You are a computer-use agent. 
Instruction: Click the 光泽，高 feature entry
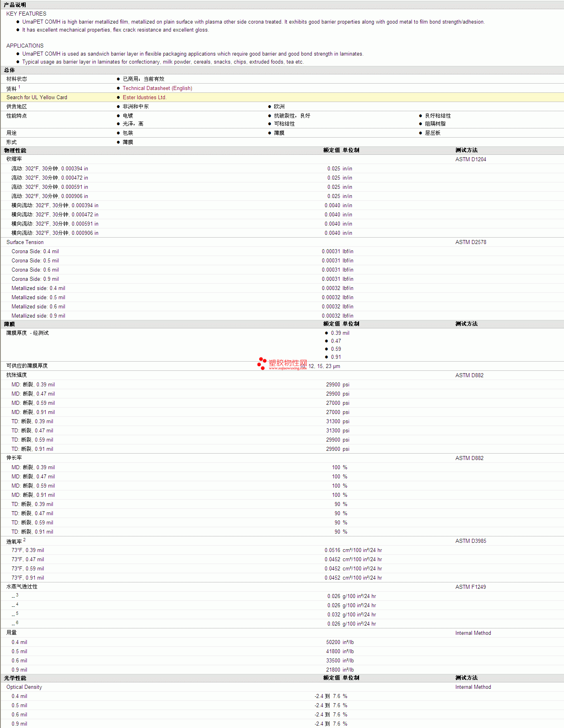click(x=133, y=124)
